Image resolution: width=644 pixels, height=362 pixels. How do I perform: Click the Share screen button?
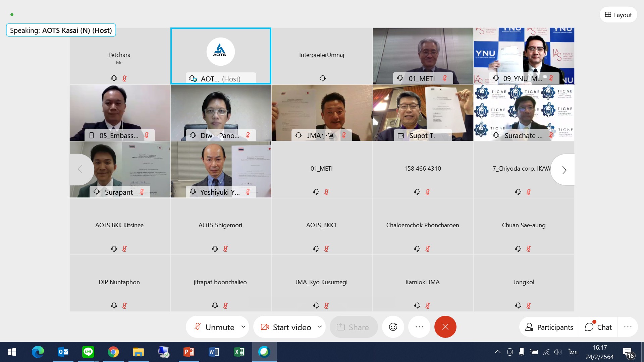pyautogui.click(x=353, y=327)
